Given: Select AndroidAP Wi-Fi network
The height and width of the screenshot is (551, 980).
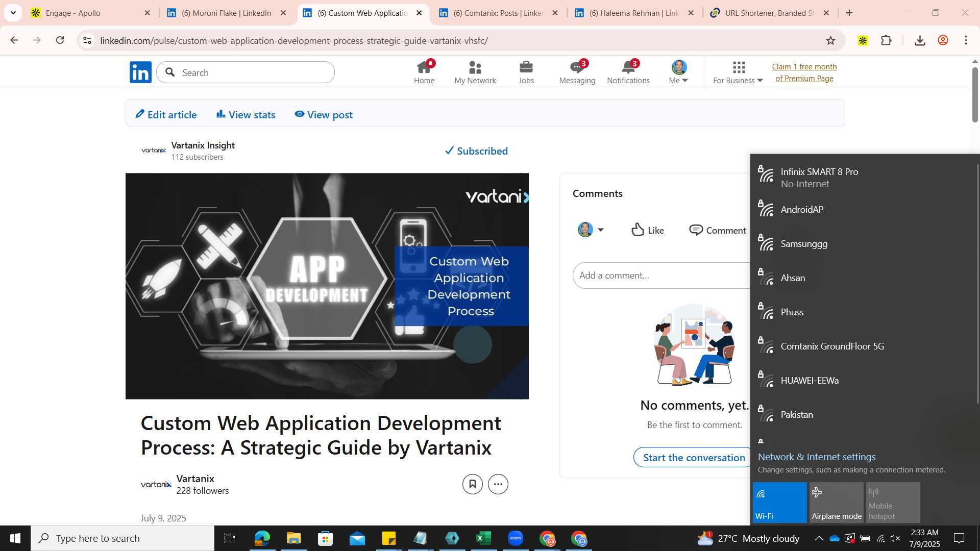Looking at the screenshot, I should [863, 210].
